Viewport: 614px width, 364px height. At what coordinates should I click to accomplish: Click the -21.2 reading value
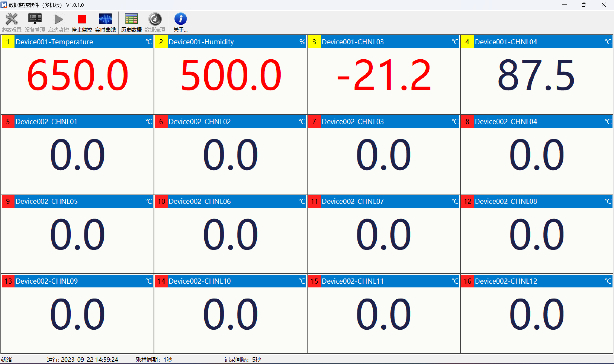384,75
